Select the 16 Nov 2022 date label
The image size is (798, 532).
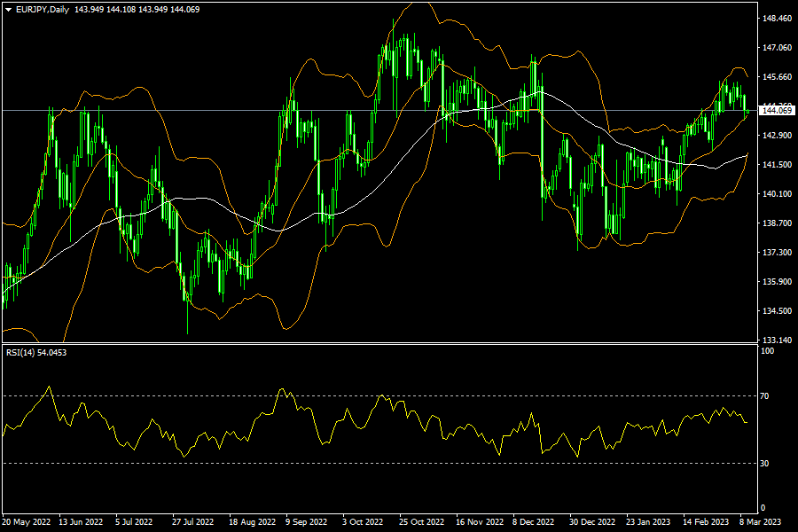(x=480, y=522)
